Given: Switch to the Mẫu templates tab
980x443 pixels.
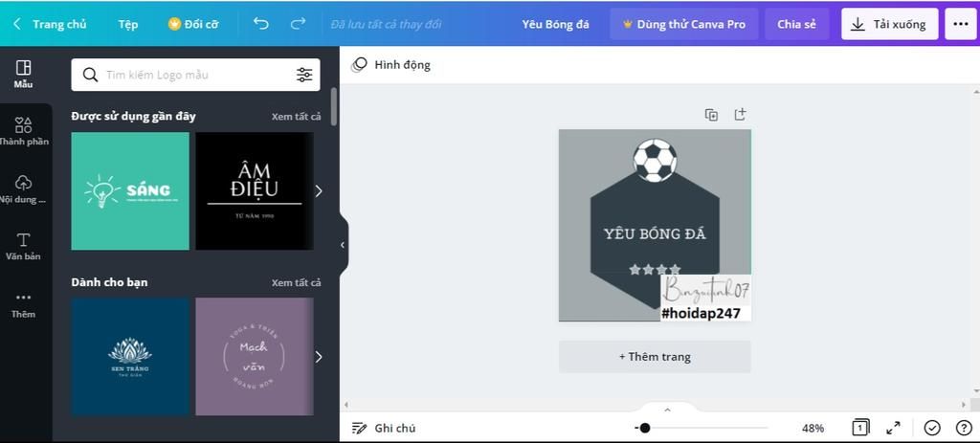Looking at the screenshot, I should tap(23, 75).
